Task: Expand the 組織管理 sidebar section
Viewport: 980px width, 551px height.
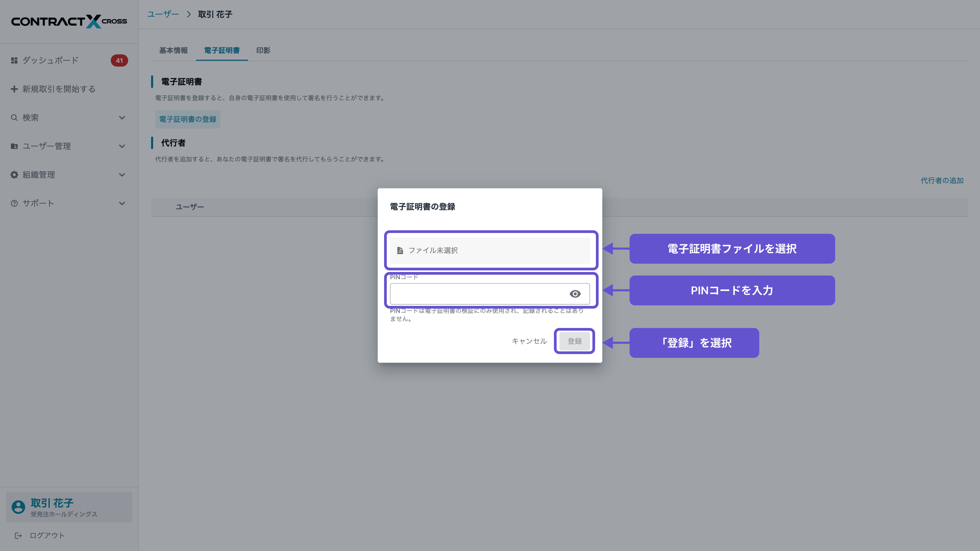Action: click(x=122, y=175)
